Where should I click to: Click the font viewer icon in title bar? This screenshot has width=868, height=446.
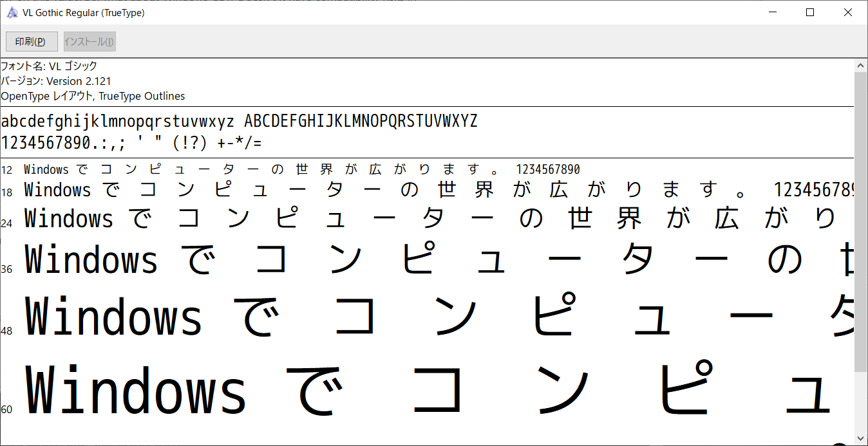click(12, 12)
